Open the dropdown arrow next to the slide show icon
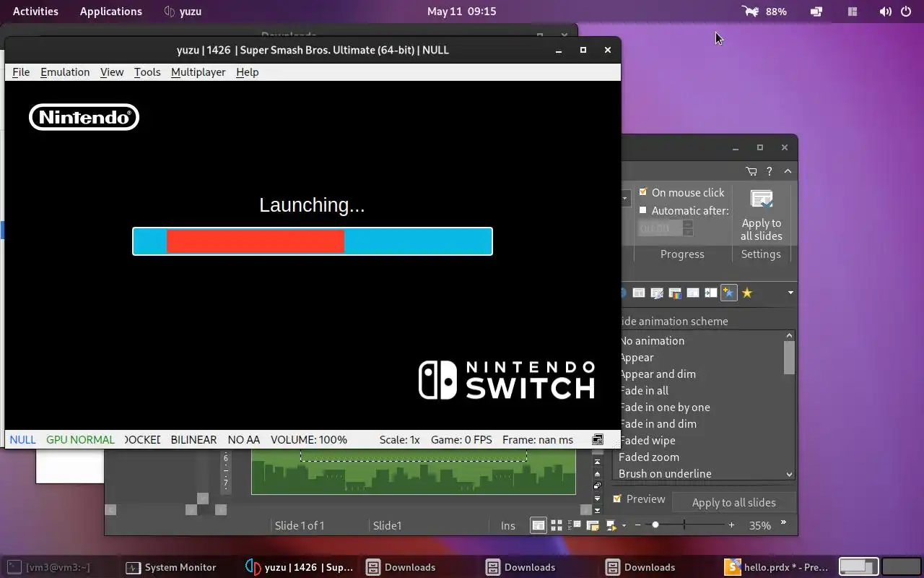This screenshot has width=924, height=578. tap(624, 525)
